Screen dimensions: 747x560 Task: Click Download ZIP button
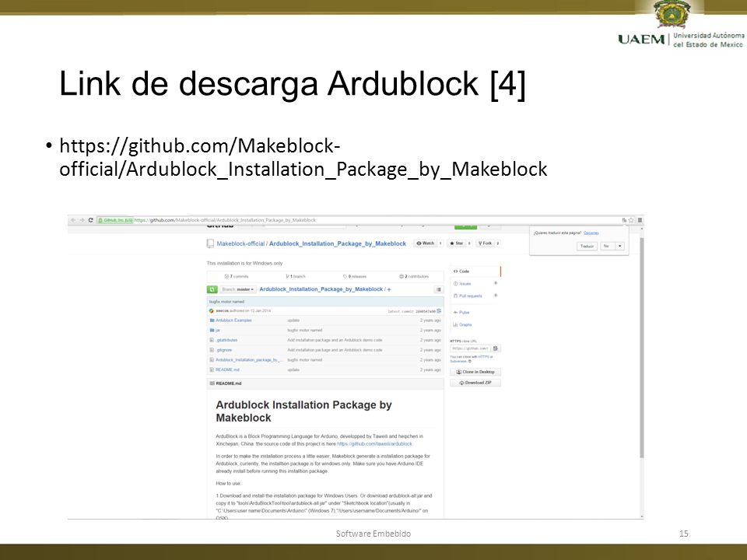[x=475, y=383]
